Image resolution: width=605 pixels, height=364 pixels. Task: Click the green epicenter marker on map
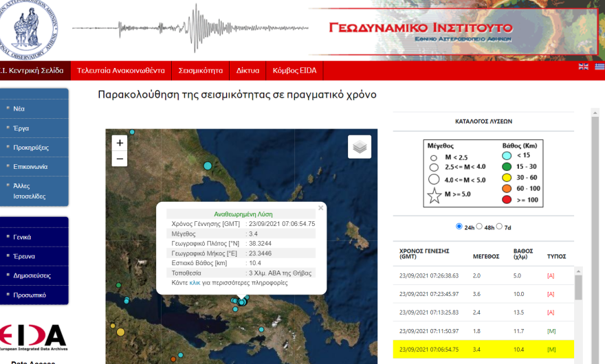[118, 285]
